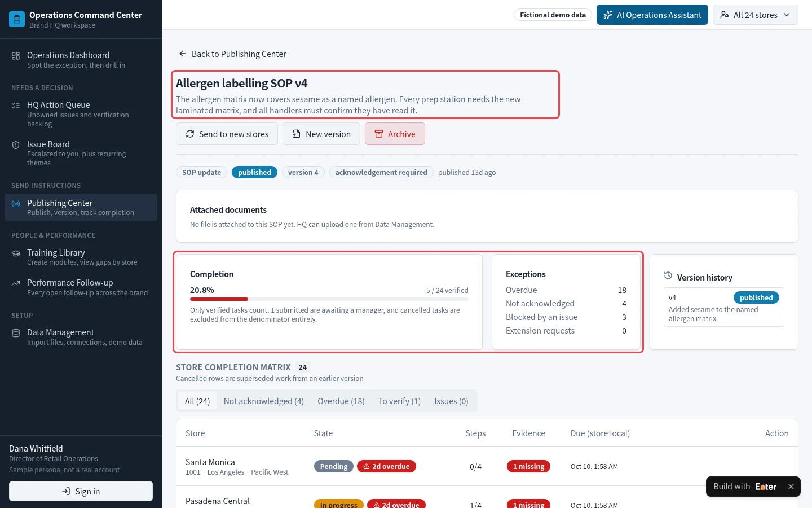812x508 pixels.
Task: Switch to the To verify (1) tab
Action: point(400,401)
